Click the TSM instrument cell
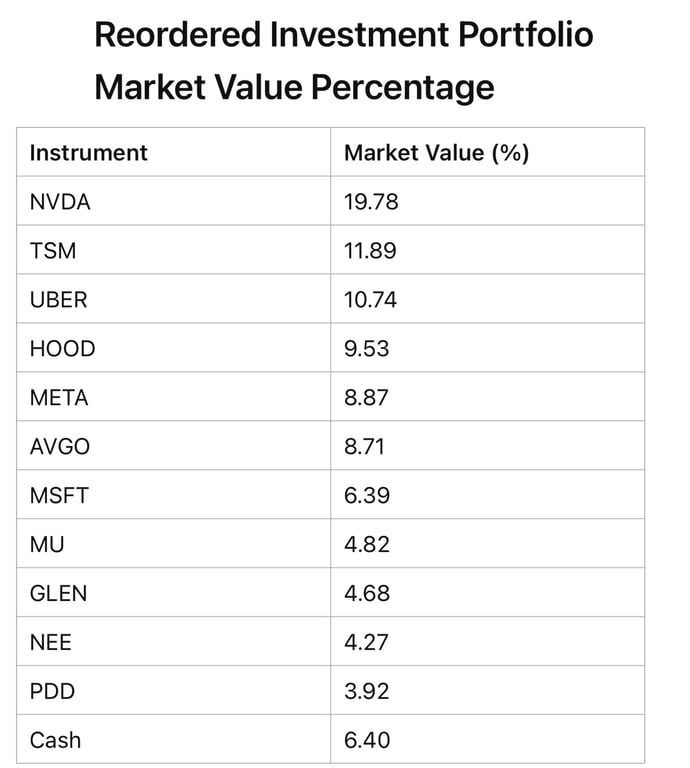 (53, 251)
